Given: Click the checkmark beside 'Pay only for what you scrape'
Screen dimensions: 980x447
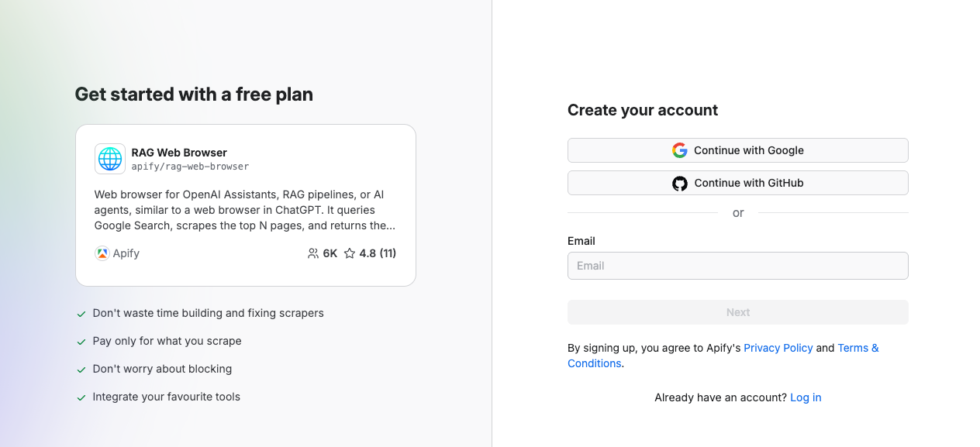Looking at the screenshot, I should coord(81,341).
